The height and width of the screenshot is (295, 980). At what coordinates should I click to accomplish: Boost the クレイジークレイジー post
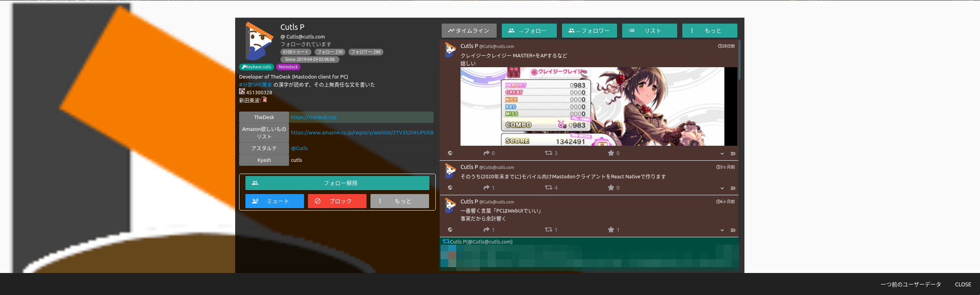coord(549,153)
